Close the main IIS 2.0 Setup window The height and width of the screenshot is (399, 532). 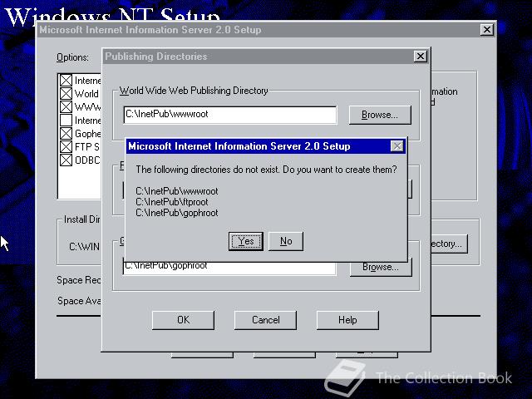tap(486, 30)
